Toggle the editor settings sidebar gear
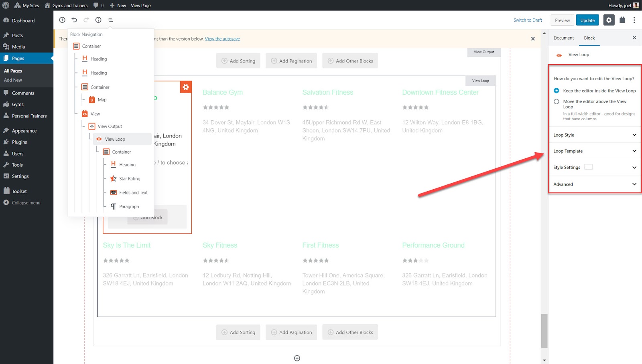The image size is (642, 364). 609,20
